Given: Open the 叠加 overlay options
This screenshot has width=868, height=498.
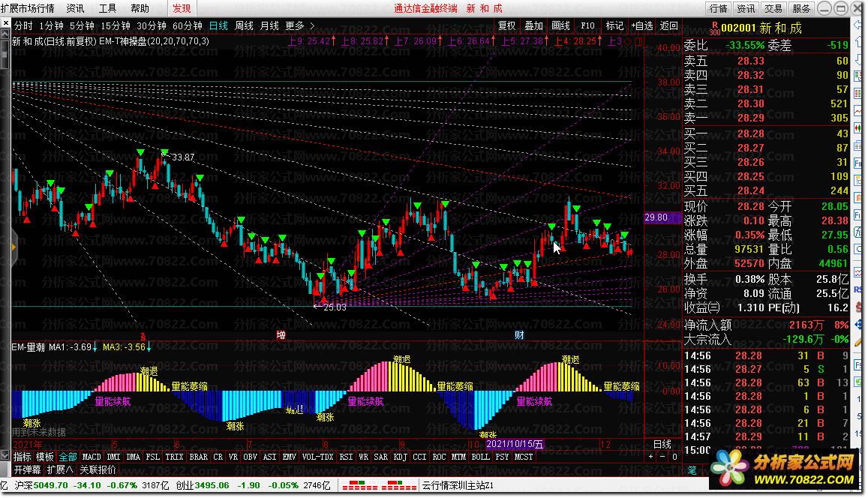Looking at the screenshot, I should 533,25.
